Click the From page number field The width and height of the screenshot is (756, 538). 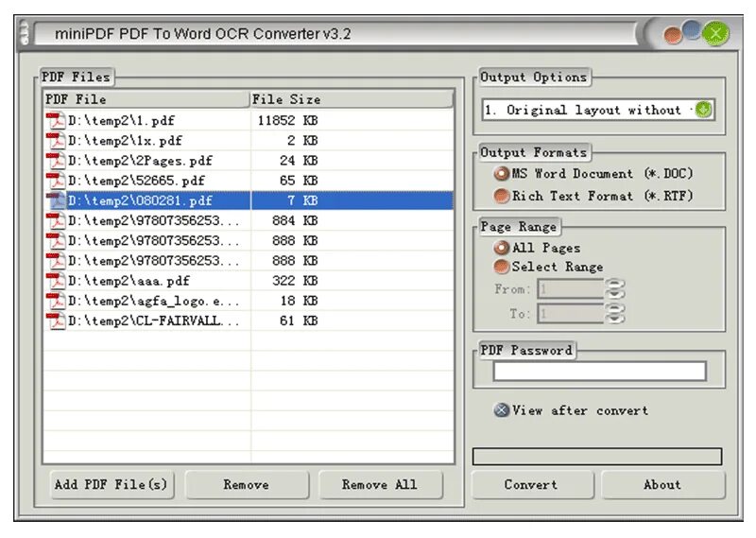(x=571, y=289)
